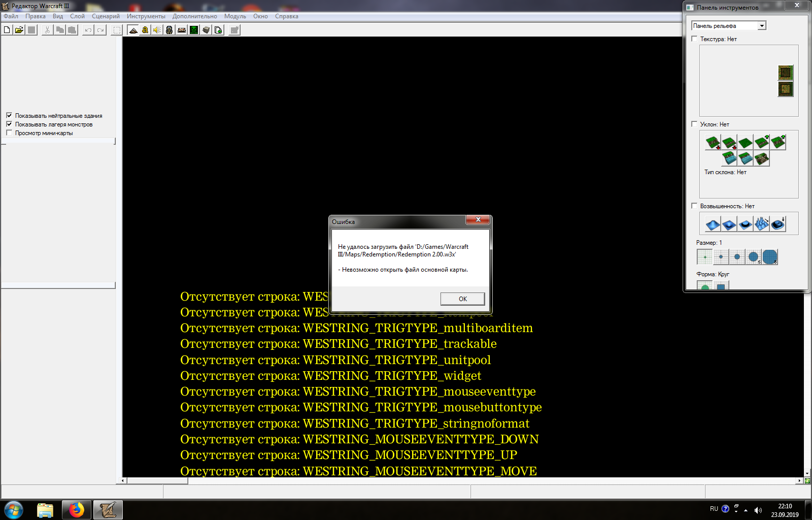The height and width of the screenshot is (520, 812).
Task: Open the volume control in the system tray
Action: pyautogui.click(x=758, y=510)
